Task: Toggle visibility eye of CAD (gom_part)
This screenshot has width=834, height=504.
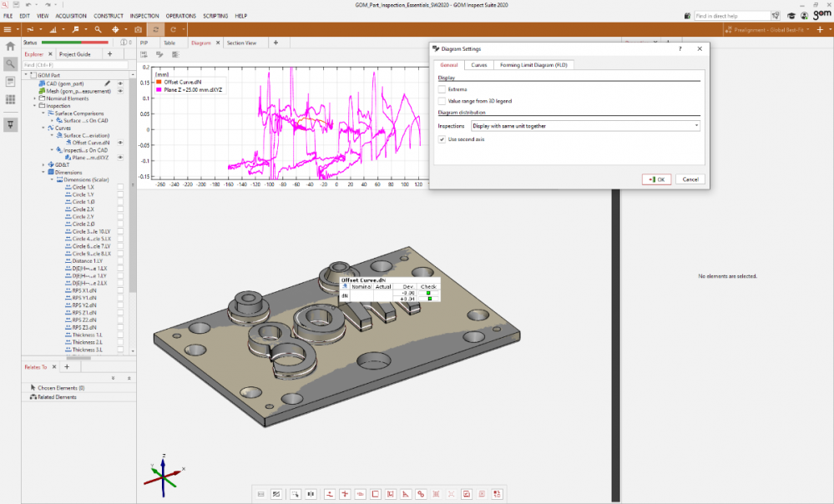Action: click(x=120, y=83)
